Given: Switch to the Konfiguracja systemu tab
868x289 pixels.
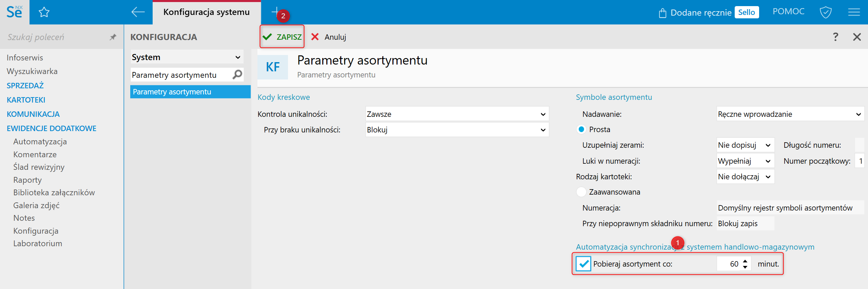Looking at the screenshot, I should pyautogui.click(x=206, y=12).
